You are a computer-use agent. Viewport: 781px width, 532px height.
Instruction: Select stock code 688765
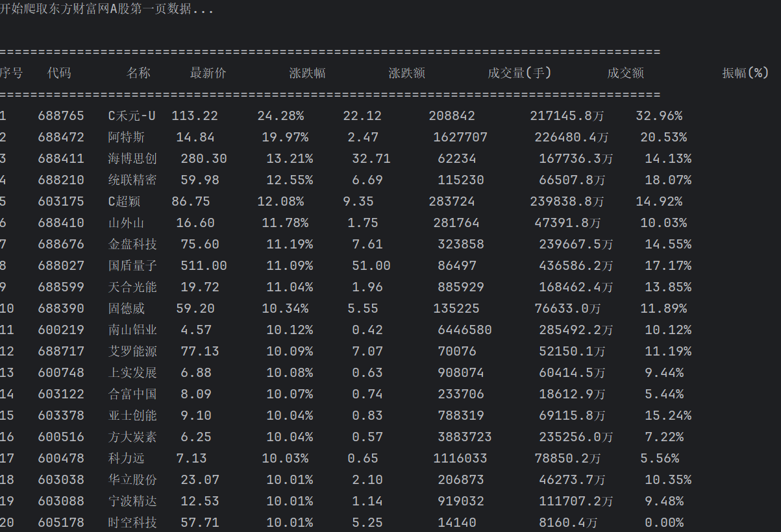61,116
